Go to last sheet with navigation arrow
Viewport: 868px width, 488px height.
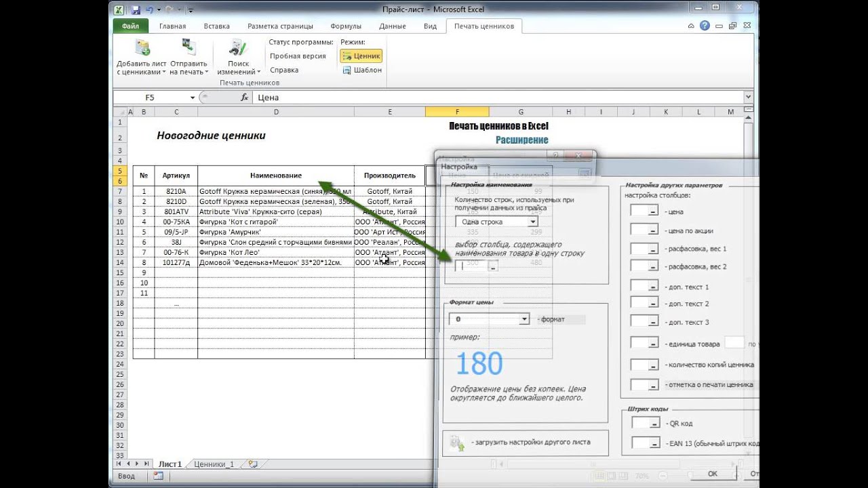click(146, 464)
